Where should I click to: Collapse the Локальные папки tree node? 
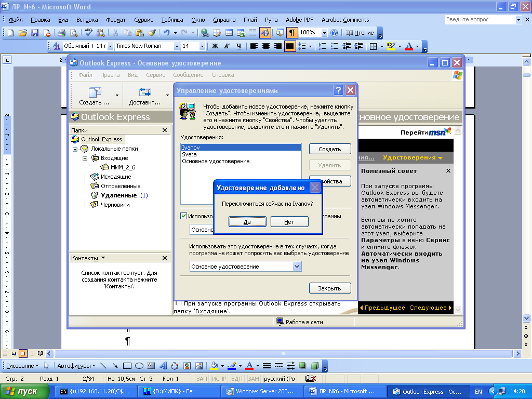75,149
